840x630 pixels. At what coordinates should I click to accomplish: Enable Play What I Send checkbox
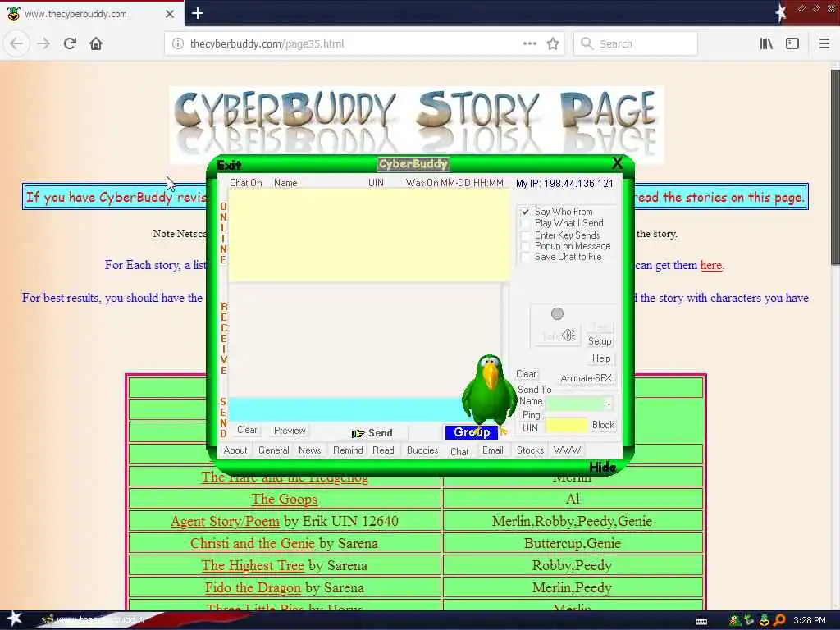click(x=525, y=223)
